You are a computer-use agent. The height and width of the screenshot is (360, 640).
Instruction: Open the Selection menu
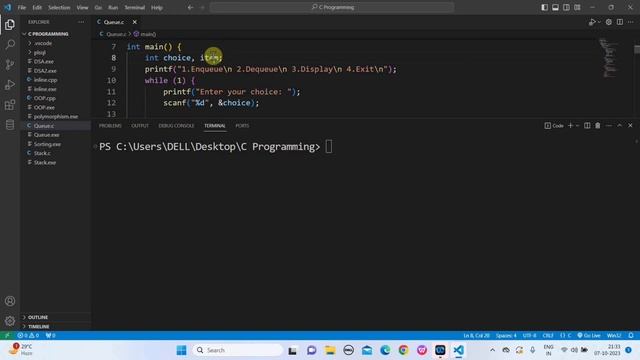point(59,7)
